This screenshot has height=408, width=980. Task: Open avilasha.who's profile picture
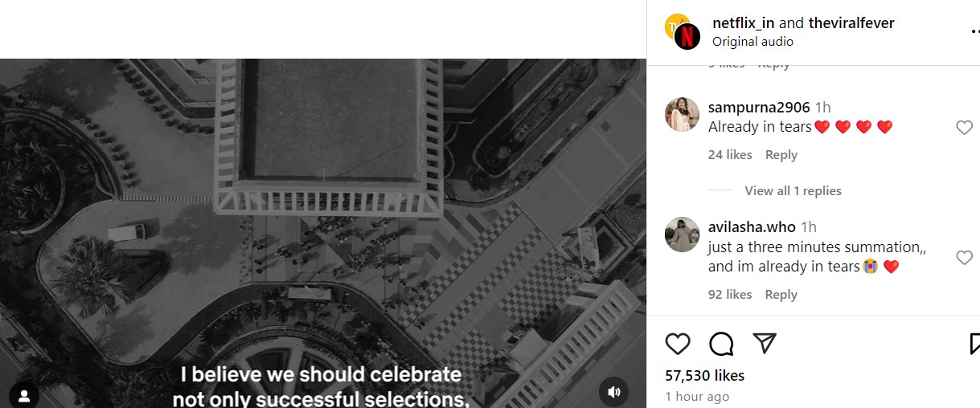682,235
